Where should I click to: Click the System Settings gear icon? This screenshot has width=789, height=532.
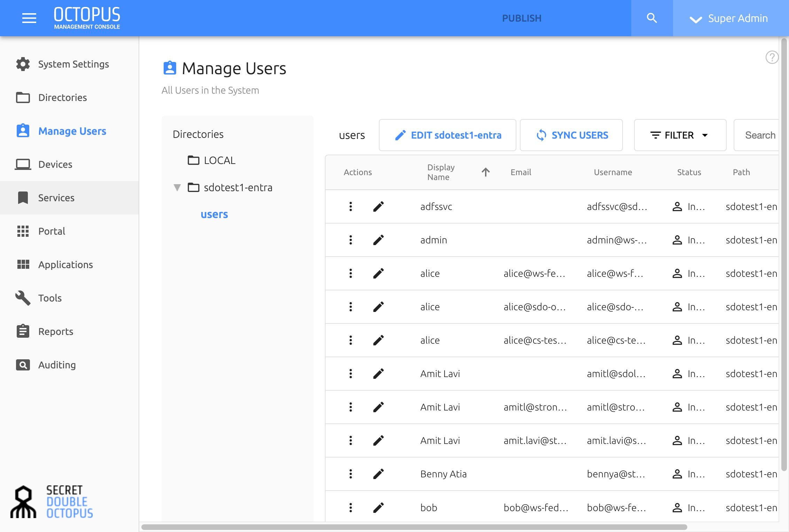(23, 64)
